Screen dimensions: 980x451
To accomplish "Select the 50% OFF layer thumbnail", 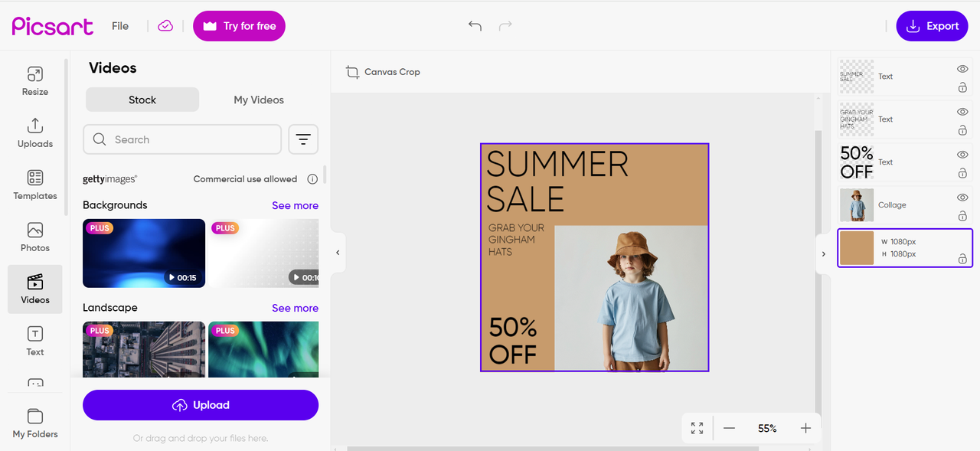I will click(x=856, y=162).
